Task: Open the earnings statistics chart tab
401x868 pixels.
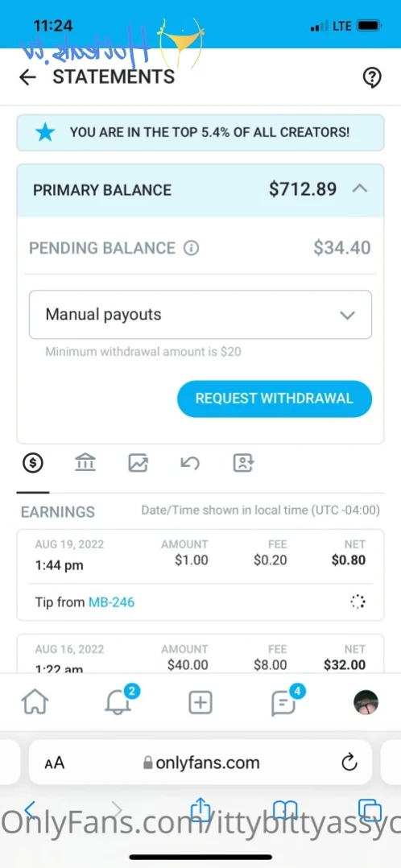Action: (x=138, y=463)
